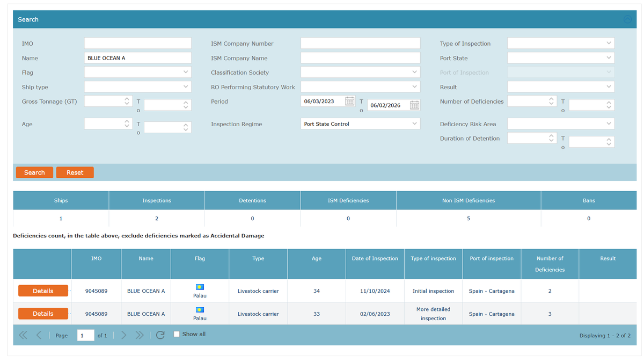The image size is (644, 362).
Task: Click the page number input box
Action: tap(85, 335)
